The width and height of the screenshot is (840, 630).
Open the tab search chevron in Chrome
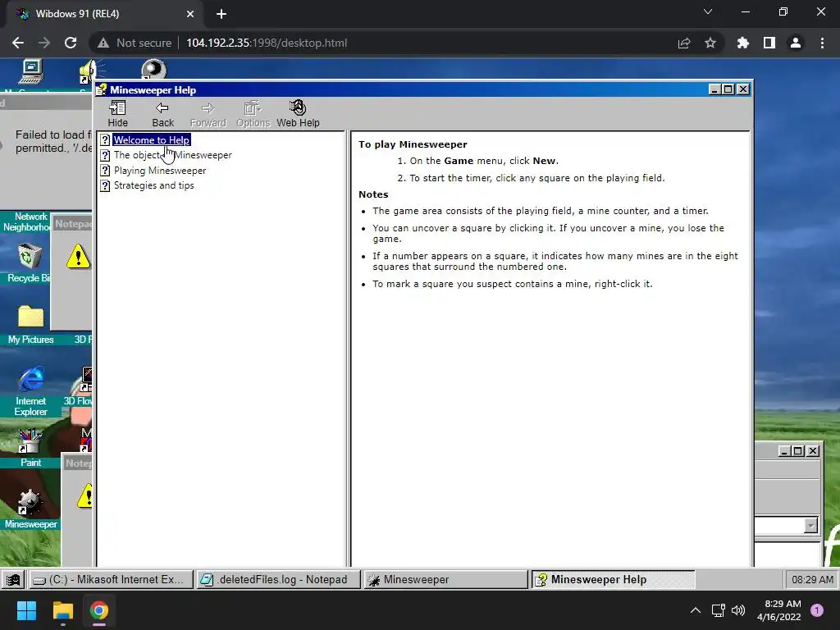point(708,11)
